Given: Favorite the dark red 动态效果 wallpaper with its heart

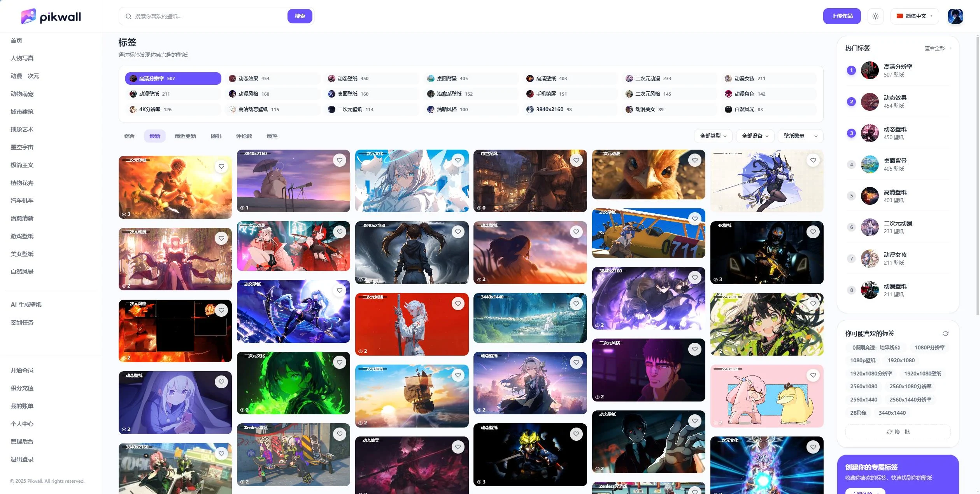Looking at the screenshot, I should pos(458,447).
